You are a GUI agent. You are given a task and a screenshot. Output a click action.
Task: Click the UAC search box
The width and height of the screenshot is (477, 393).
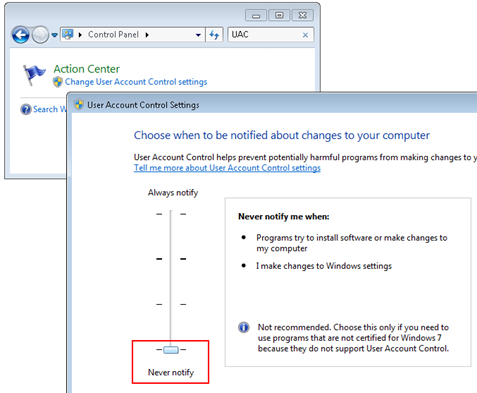click(270, 35)
